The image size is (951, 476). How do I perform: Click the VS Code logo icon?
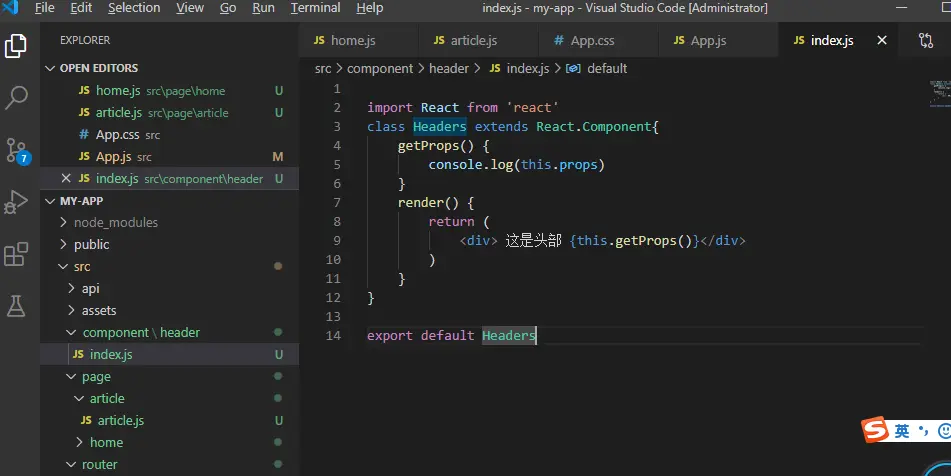click(10, 7)
